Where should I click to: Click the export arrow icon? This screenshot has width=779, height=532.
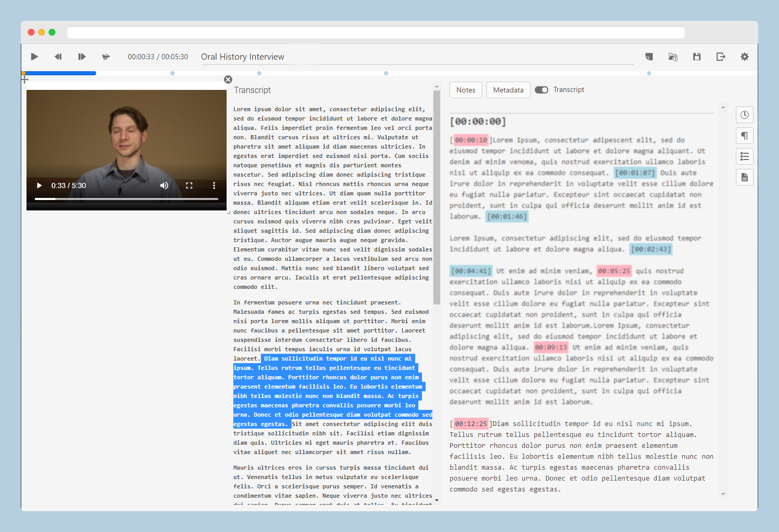pyautogui.click(x=721, y=57)
